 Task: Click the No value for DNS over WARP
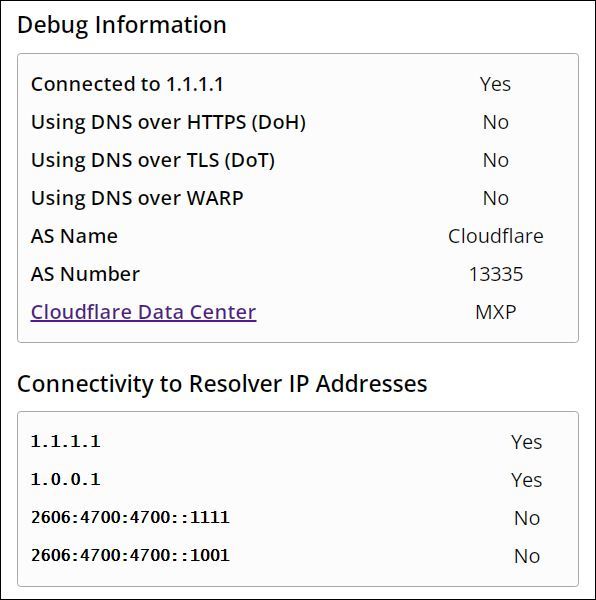[x=496, y=198]
